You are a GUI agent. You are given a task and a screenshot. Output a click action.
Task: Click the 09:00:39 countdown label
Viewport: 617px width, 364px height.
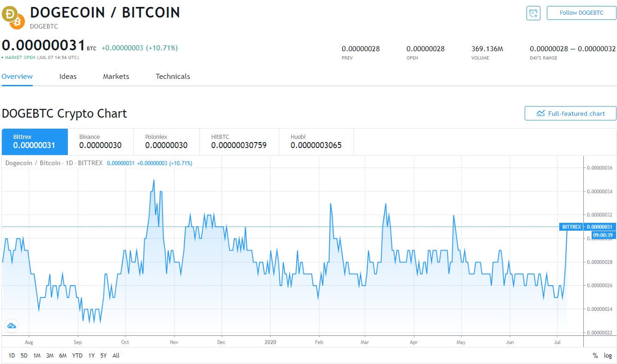point(604,235)
